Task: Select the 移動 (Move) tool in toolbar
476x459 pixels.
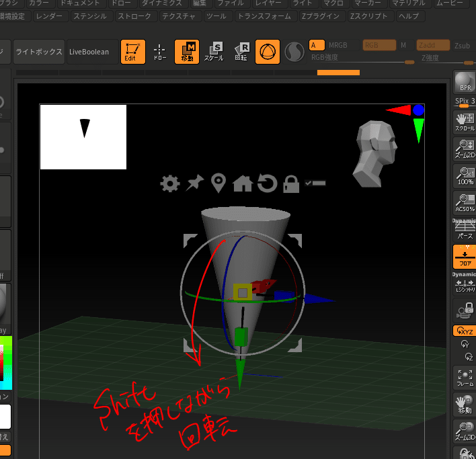Action: pyautogui.click(x=187, y=52)
